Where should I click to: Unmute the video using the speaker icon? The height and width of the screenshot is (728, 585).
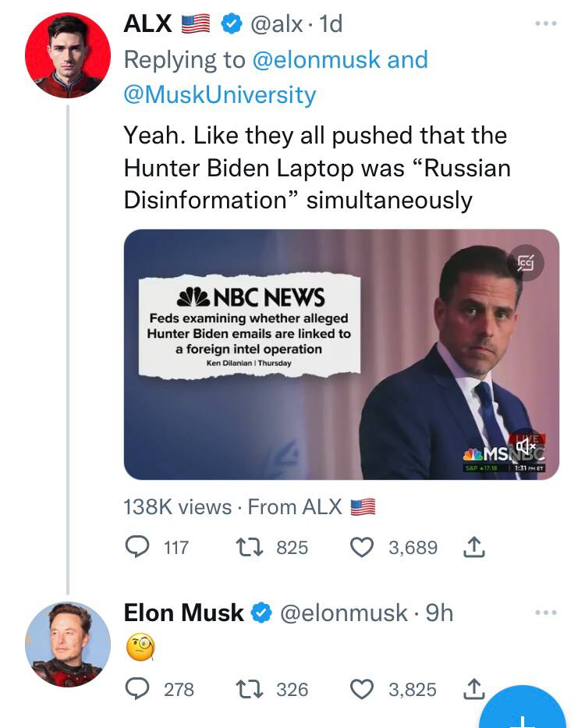click(526, 446)
